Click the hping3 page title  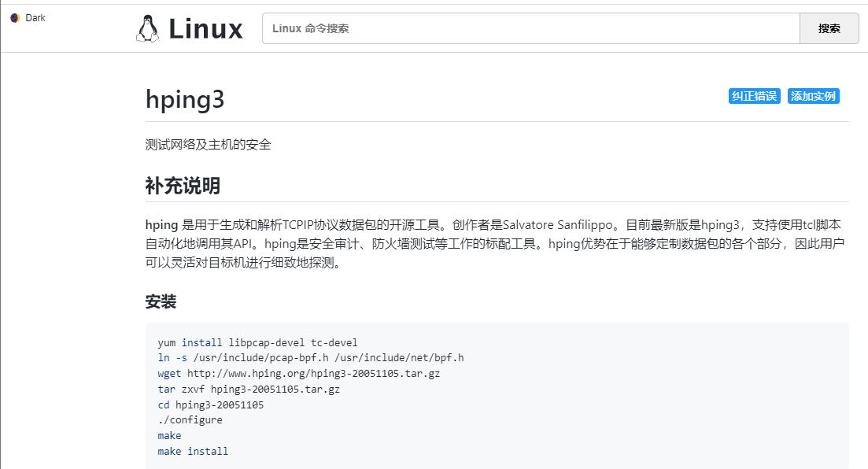coord(184,100)
